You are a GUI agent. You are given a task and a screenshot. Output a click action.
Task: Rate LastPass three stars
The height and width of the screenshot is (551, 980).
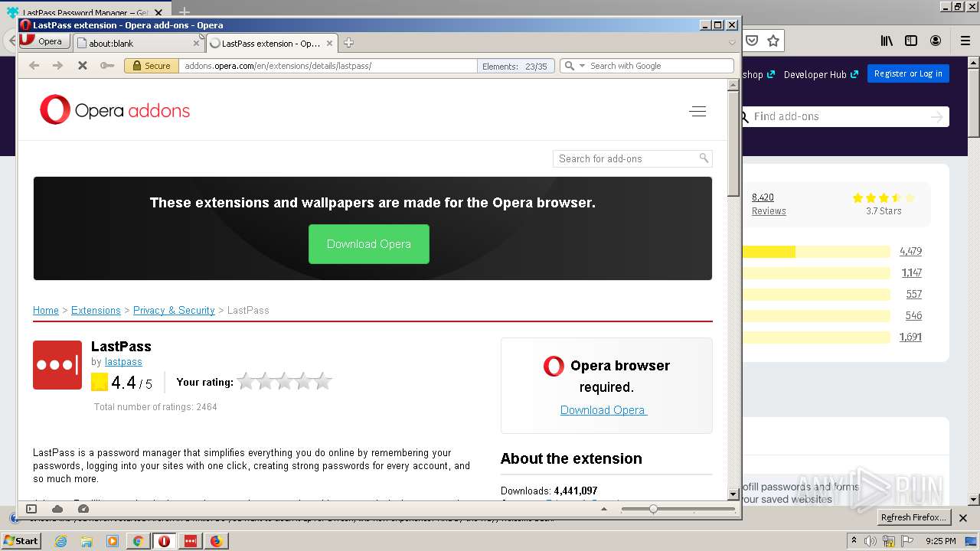click(x=285, y=381)
